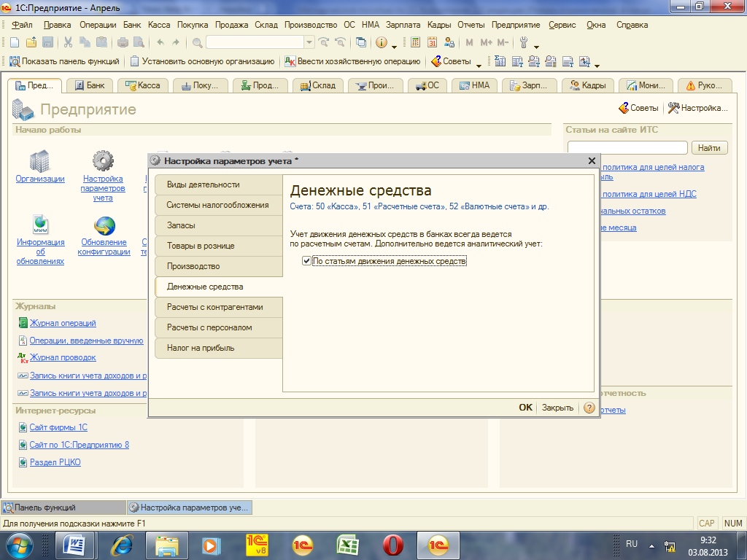Select Производство section
The height and width of the screenshot is (560, 747).
point(219,267)
